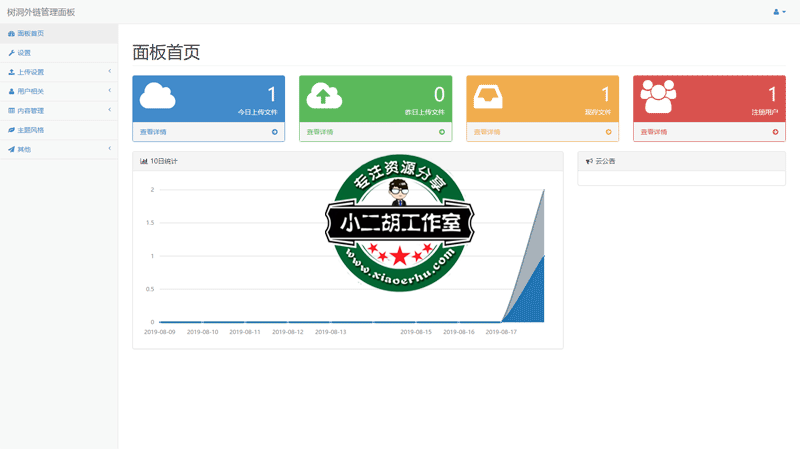Select 面板首页 in the sidebar

(x=30, y=33)
